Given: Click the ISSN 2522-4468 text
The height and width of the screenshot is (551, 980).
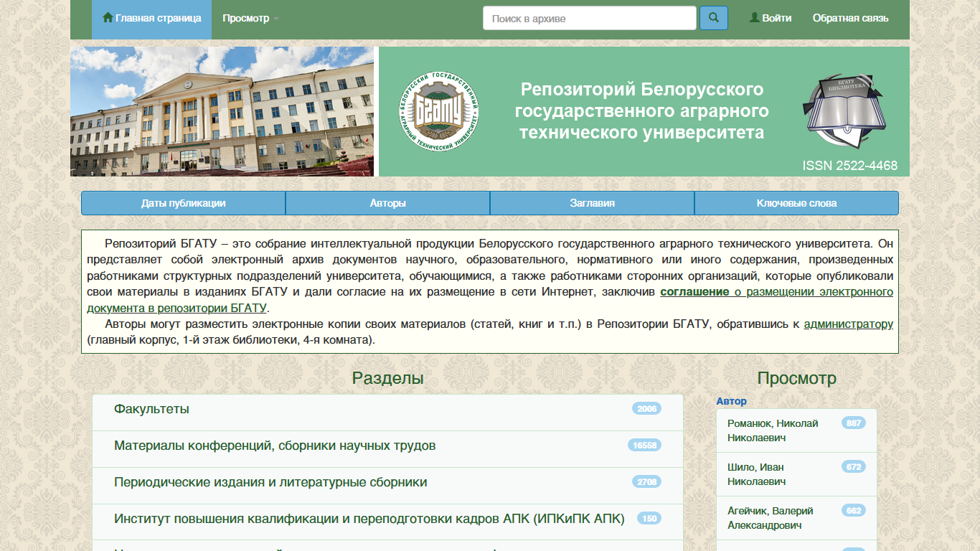Looking at the screenshot, I should point(850,166).
